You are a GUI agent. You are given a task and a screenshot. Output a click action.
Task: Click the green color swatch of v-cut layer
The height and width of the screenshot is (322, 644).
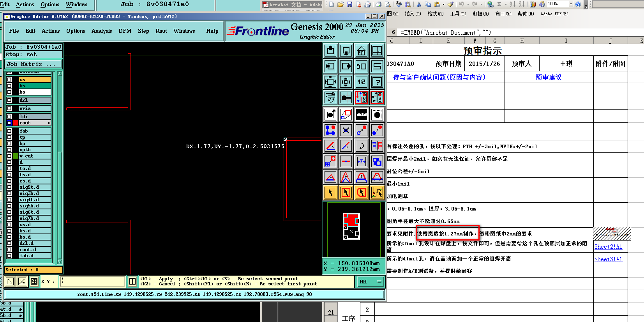(x=16, y=156)
